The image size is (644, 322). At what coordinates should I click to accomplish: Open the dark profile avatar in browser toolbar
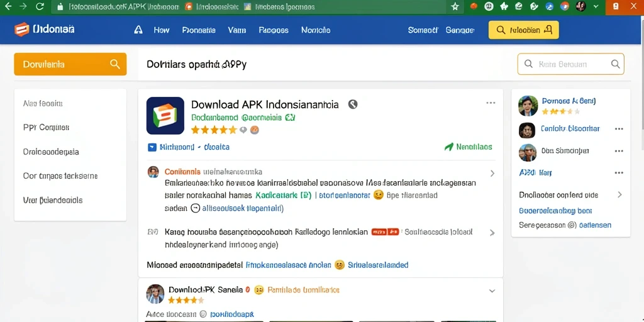tap(580, 6)
